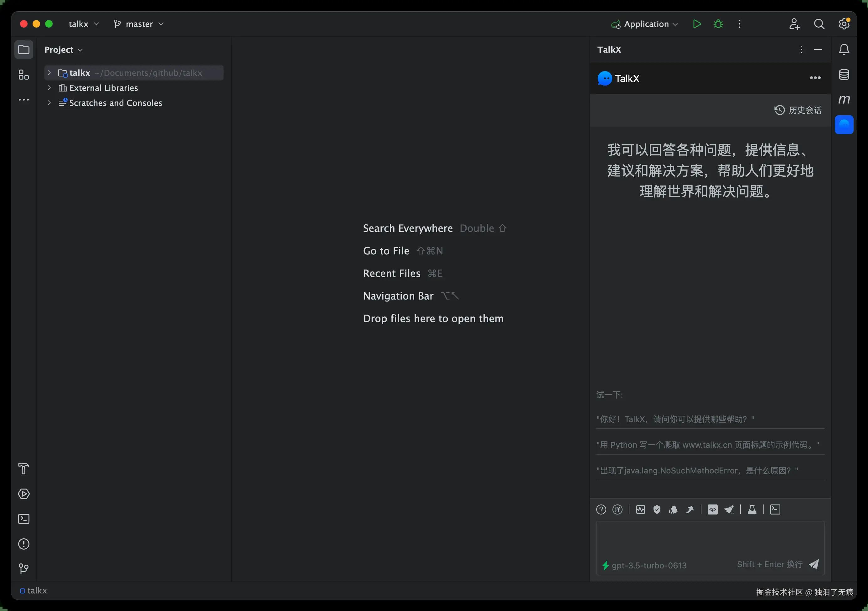
Task: Select the gpt-3.5-turbo-0613 model selector
Action: coord(644,566)
